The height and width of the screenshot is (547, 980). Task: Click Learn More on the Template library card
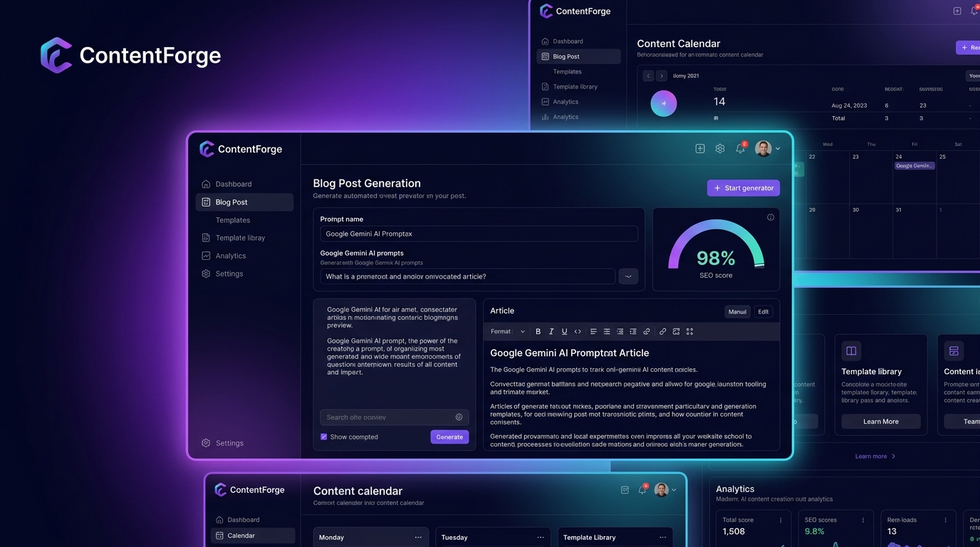(881, 422)
